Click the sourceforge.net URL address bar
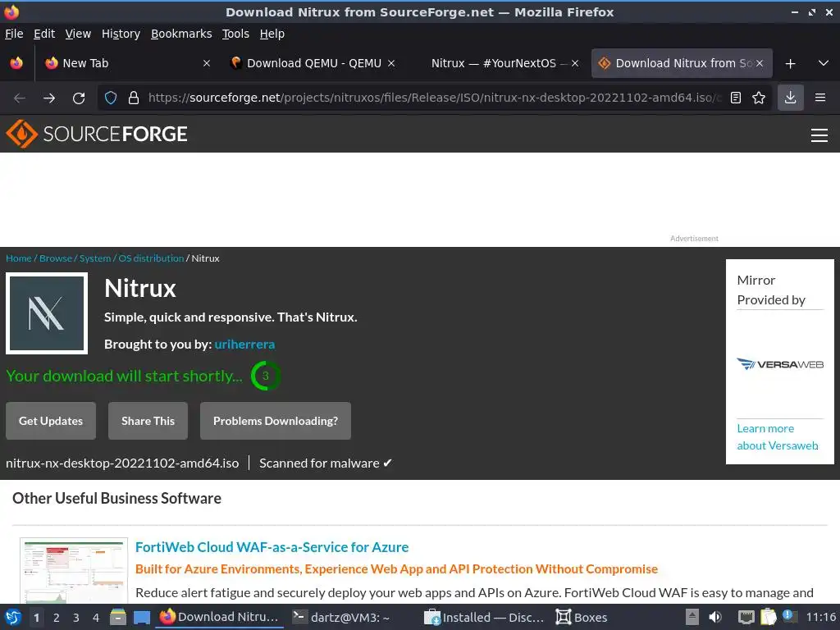 coord(435,98)
